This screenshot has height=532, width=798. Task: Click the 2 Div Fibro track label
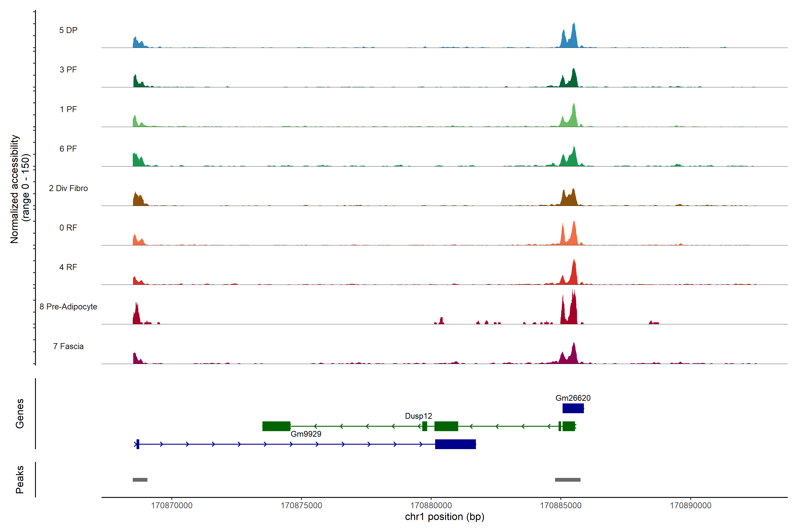pos(68,188)
